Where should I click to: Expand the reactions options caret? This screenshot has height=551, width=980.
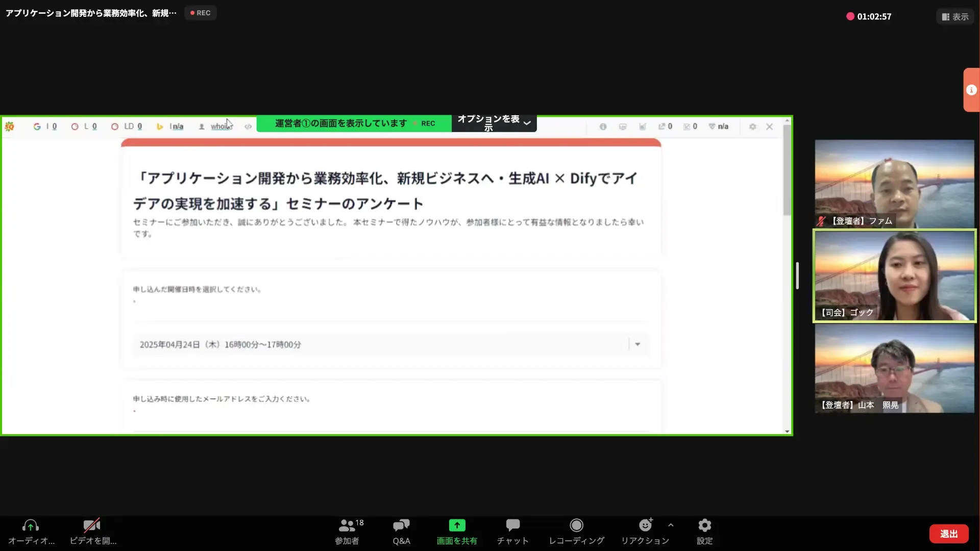[671, 525]
